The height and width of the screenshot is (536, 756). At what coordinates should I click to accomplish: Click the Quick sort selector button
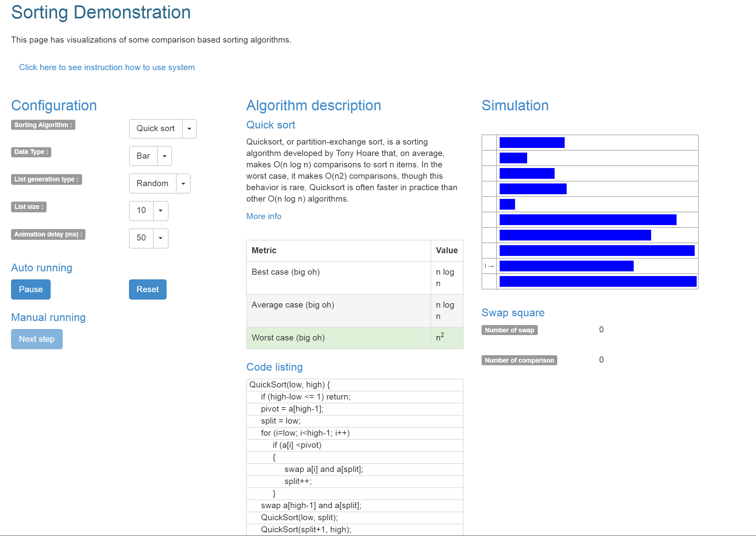(155, 129)
